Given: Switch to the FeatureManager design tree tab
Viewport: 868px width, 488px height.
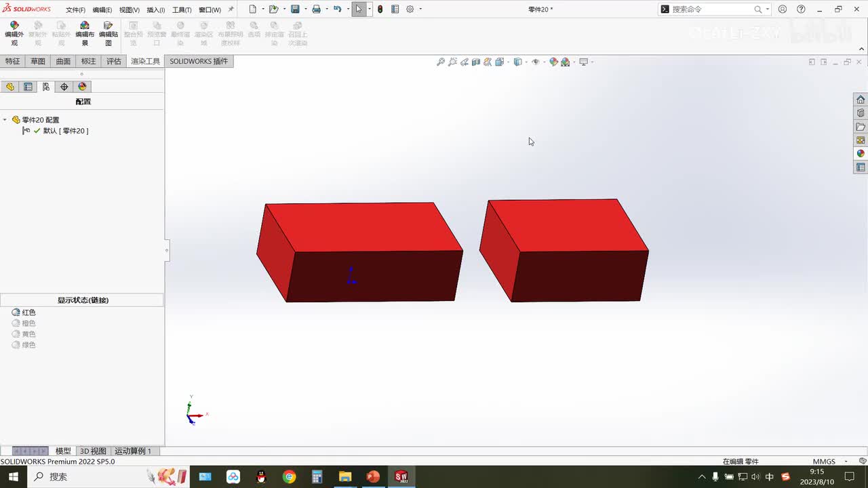Looking at the screenshot, I should [x=10, y=87].
